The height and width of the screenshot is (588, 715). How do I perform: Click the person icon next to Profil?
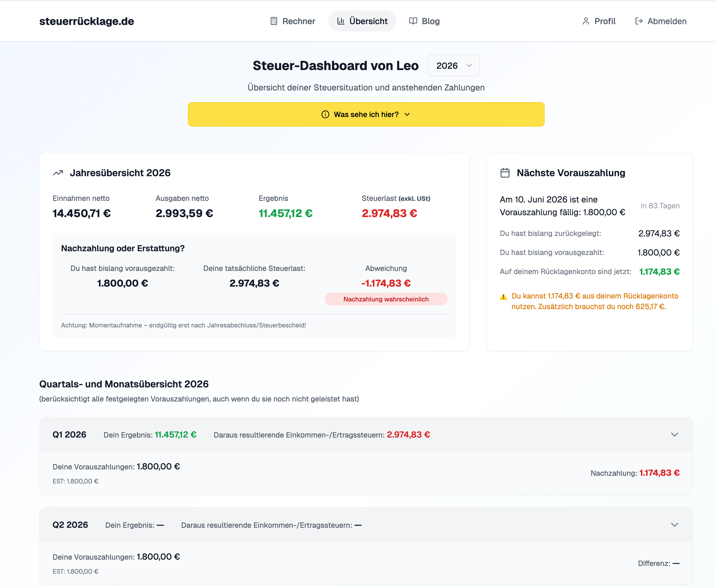[586, 21]
